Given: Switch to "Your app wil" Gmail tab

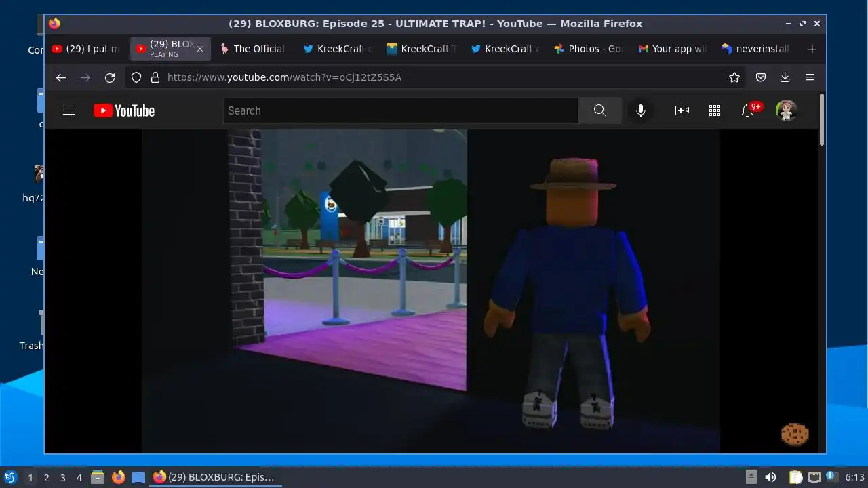Looking at the screenshot, I should click(673, 49).
